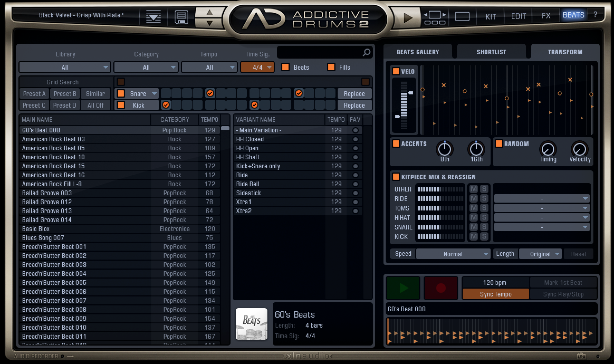Disable Sync Tempo

pyautogui.click(x=495, y=294)
